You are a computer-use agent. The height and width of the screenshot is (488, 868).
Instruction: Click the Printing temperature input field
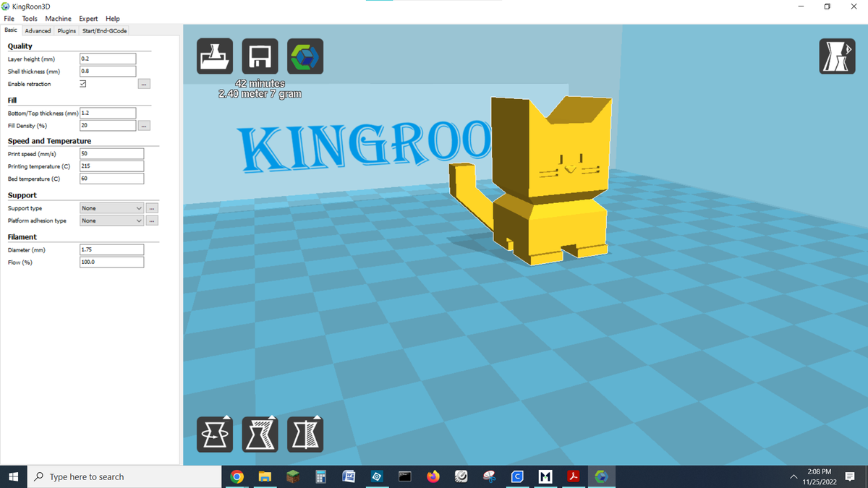click(111, 166)
